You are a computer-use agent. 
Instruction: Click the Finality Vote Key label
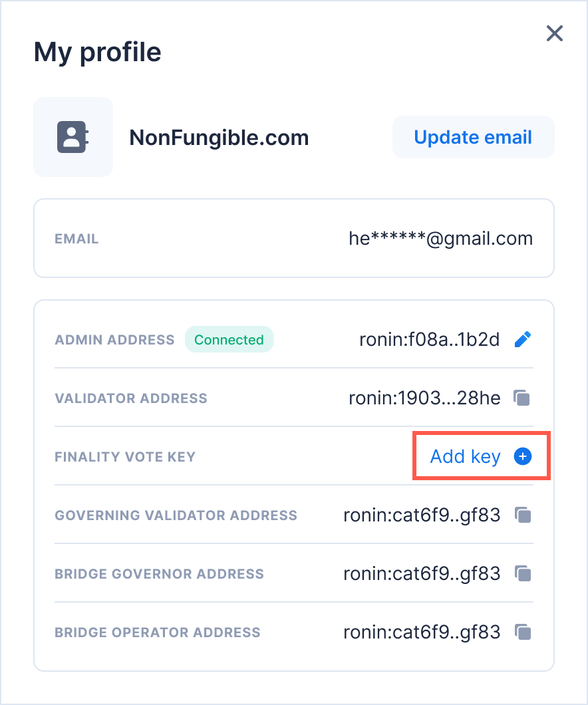point(125,457)
